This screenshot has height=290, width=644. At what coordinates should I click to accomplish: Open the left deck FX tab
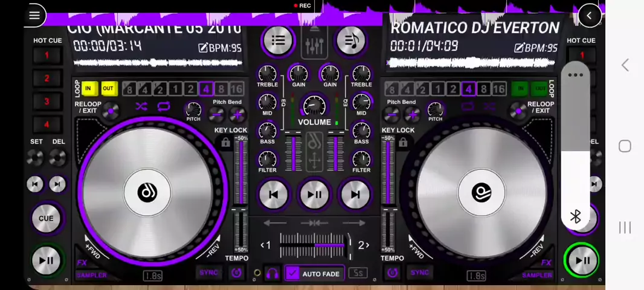click(x=82, y=263)
